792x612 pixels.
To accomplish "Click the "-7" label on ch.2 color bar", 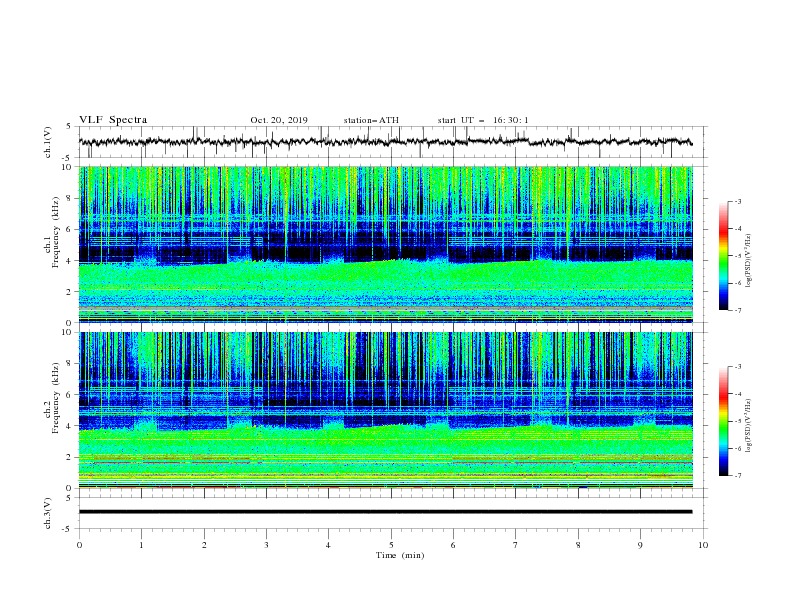I will click(x=737, y=475).
